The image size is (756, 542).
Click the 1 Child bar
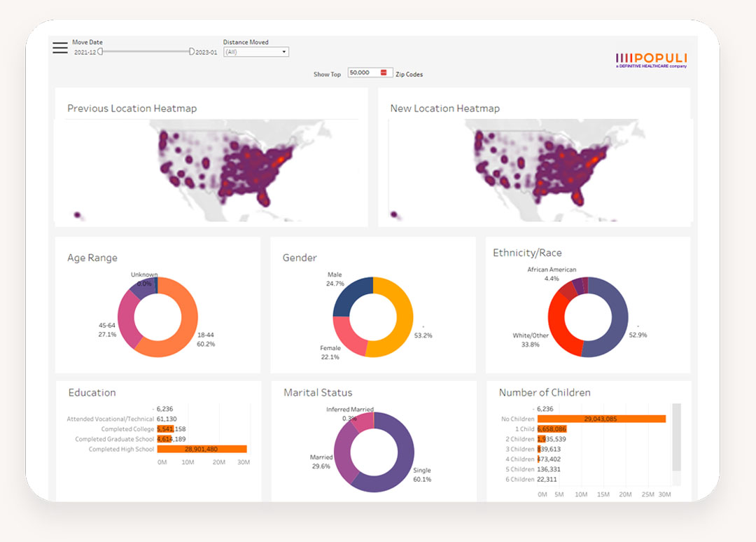[552, 429]
